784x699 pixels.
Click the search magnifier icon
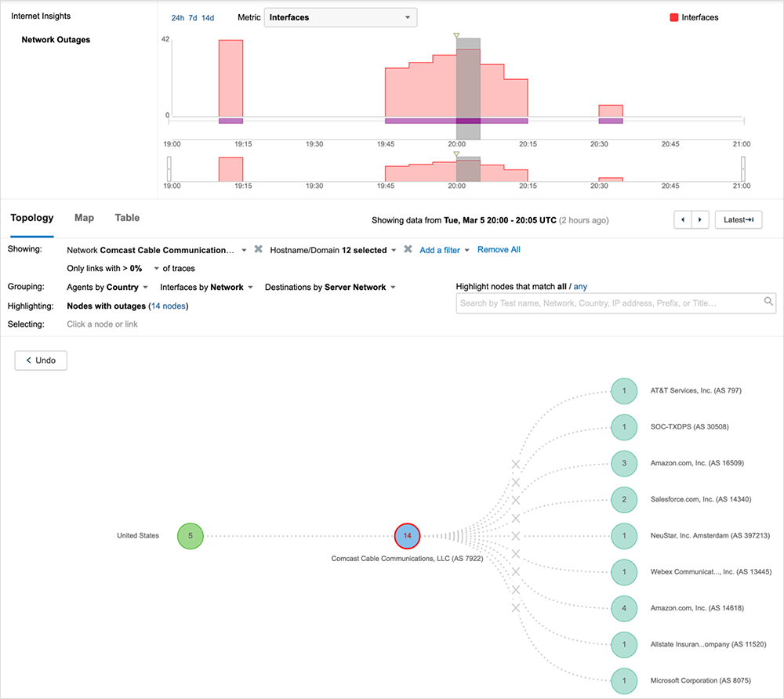(x=768, y=302)
